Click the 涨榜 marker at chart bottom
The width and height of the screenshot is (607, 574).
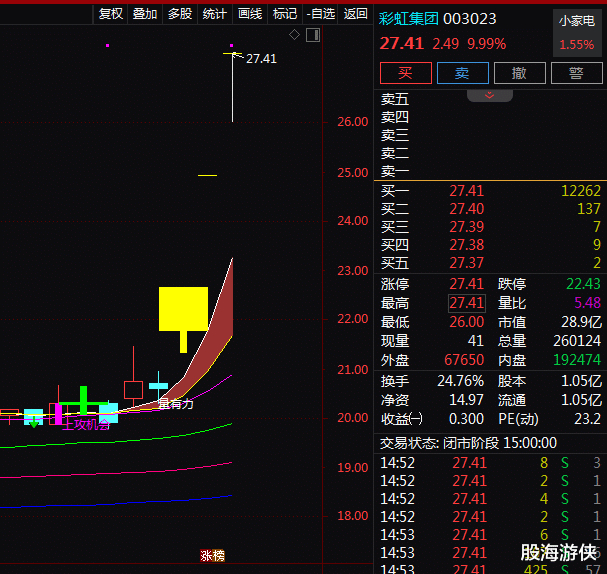[212, 556]
